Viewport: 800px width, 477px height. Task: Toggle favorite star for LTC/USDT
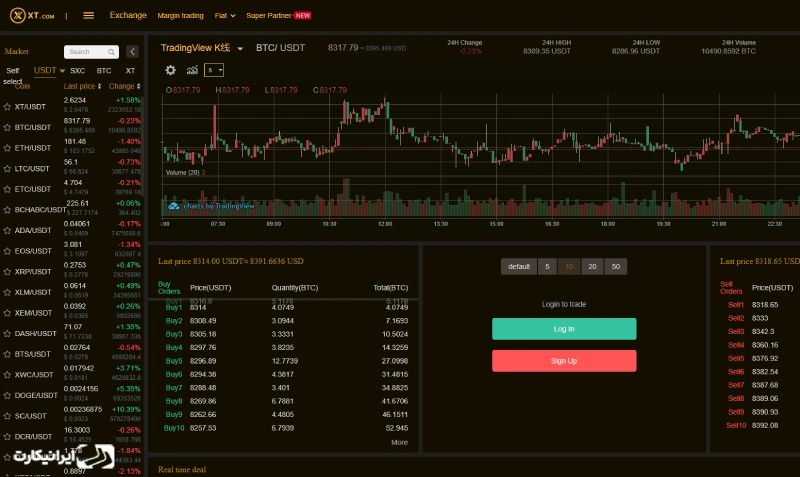tap(7, 168)
